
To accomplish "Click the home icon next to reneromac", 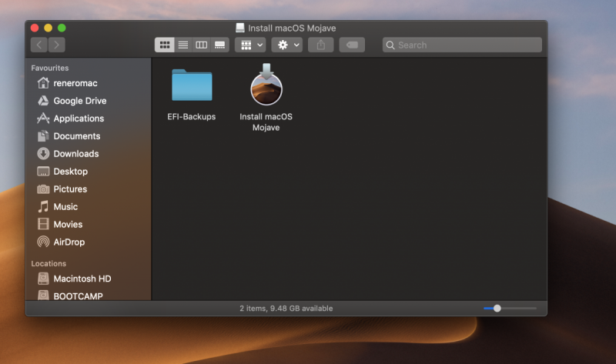I will pos(43,83).
